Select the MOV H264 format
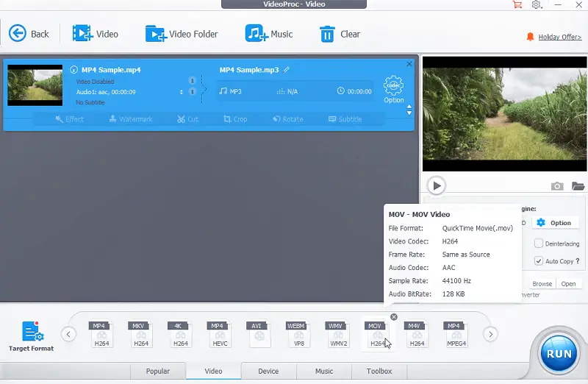Screen dimensions: 588x384 [376, 334]
